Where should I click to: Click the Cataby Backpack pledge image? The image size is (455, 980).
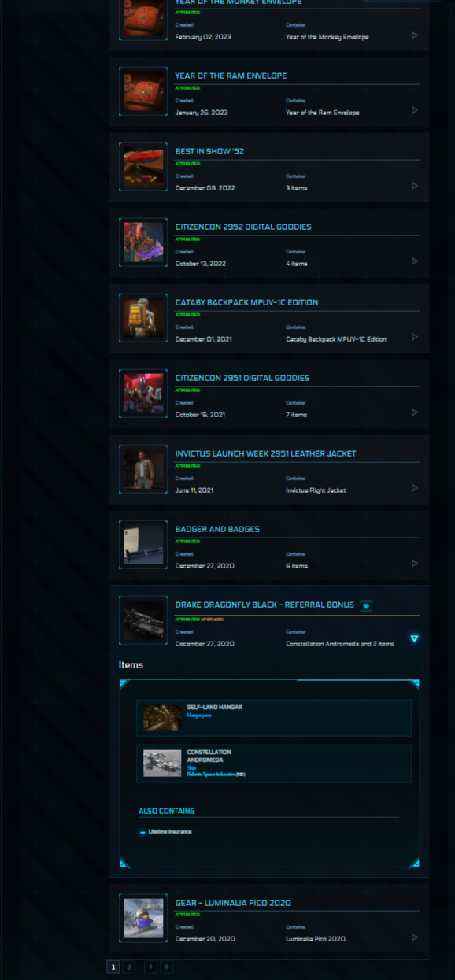tap(143, 318)
